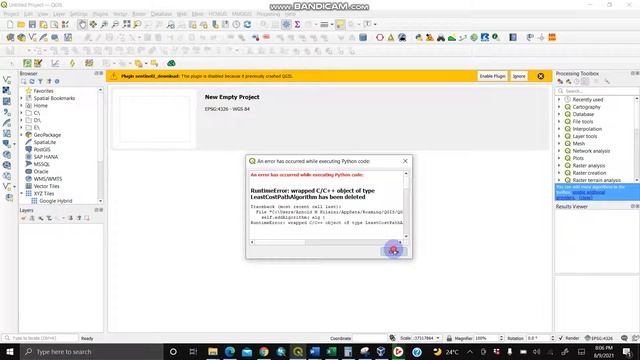Viewport: 640px width, 360px height.
Task: Open the Processing menu
Action: tap(268, 14)
